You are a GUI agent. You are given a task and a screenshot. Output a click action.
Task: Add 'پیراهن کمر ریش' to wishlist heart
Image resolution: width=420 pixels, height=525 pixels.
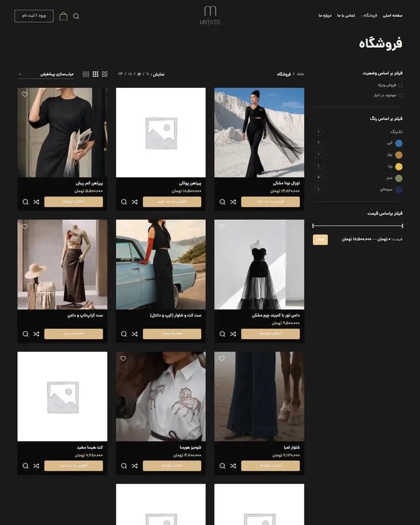25,94
